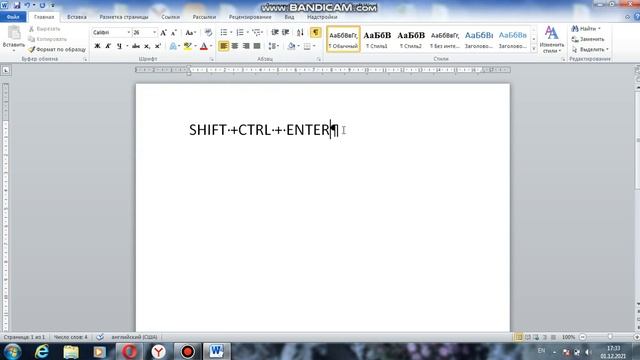This screenshot has height=360, width=640.
Task: Open the Рассылки tab
Action: 204,17
